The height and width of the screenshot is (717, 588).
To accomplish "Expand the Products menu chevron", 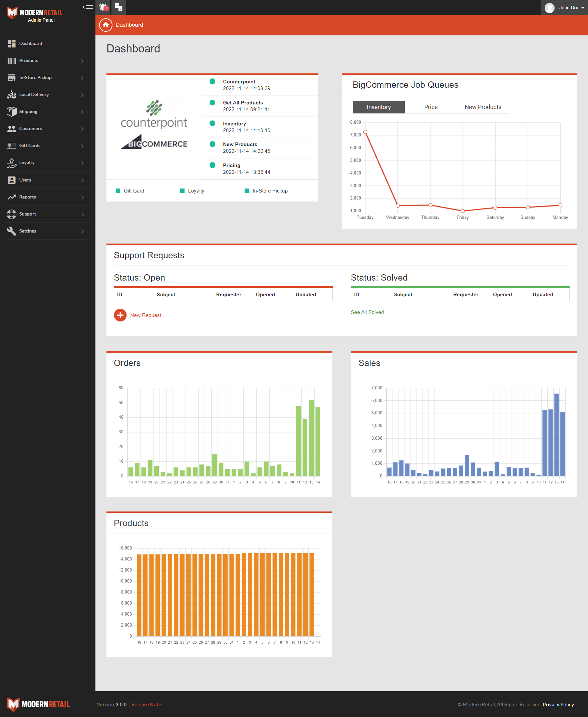I will pos(82,61).
